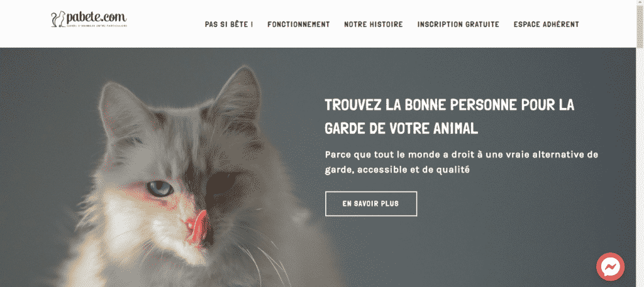Open the Espace adhérent section
This screenshot has width=644, height=287.
pyautogui.click(x=547, y=24)
